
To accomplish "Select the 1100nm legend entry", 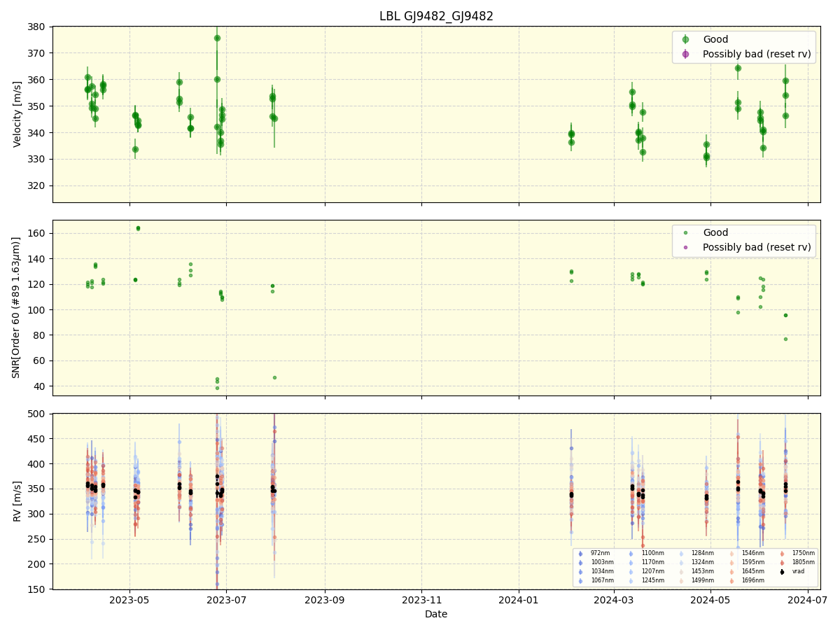I will tap(645, 553).
